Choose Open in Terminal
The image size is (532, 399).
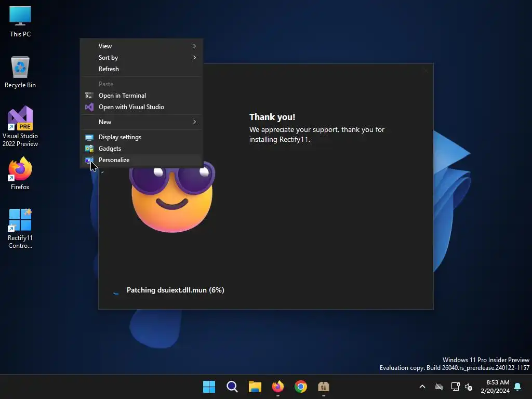click(141, 96)
